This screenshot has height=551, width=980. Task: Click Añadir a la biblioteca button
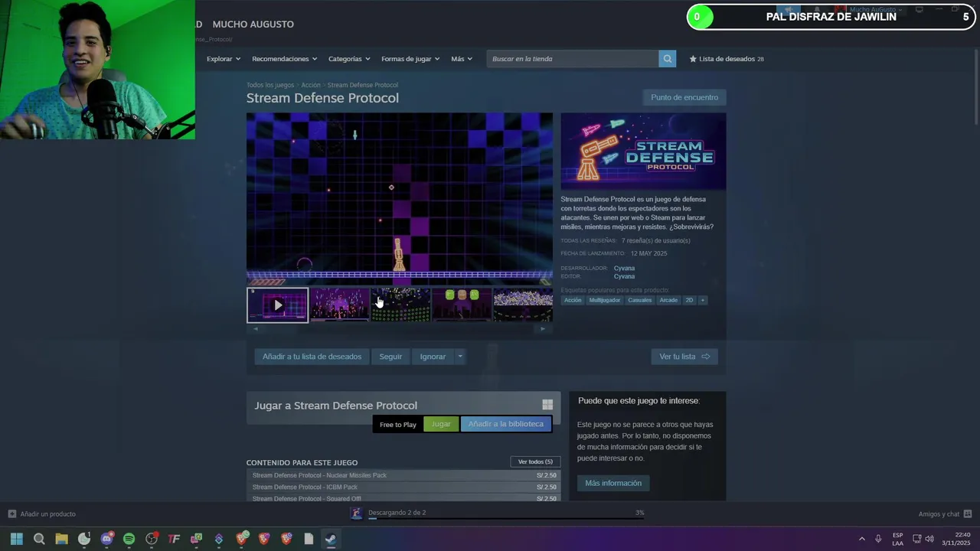[505, 424]
